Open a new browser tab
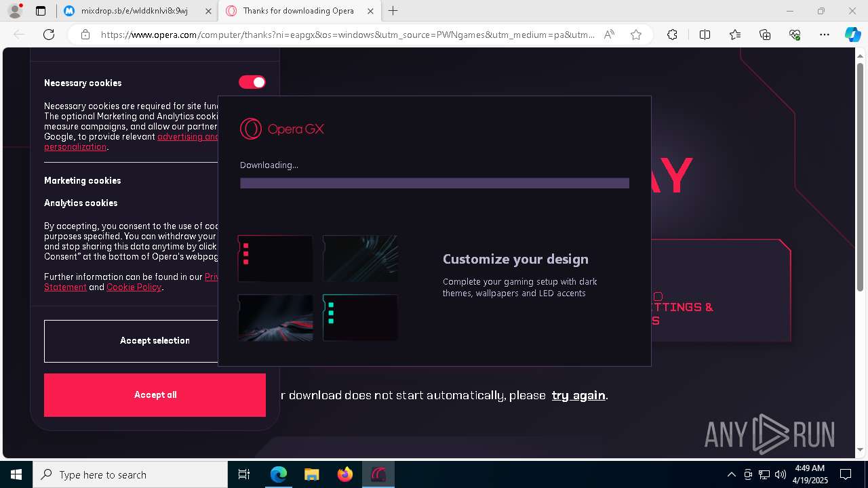Screen dimensions: 868x488 [x=393, y=11]
